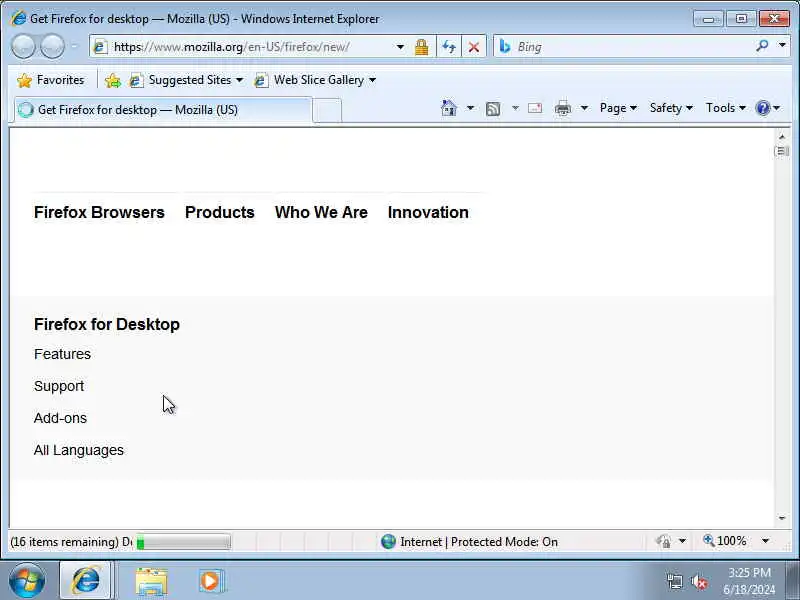Click the Bing logo in search box
The image size is (800, 600).
[x=505, y=46]
